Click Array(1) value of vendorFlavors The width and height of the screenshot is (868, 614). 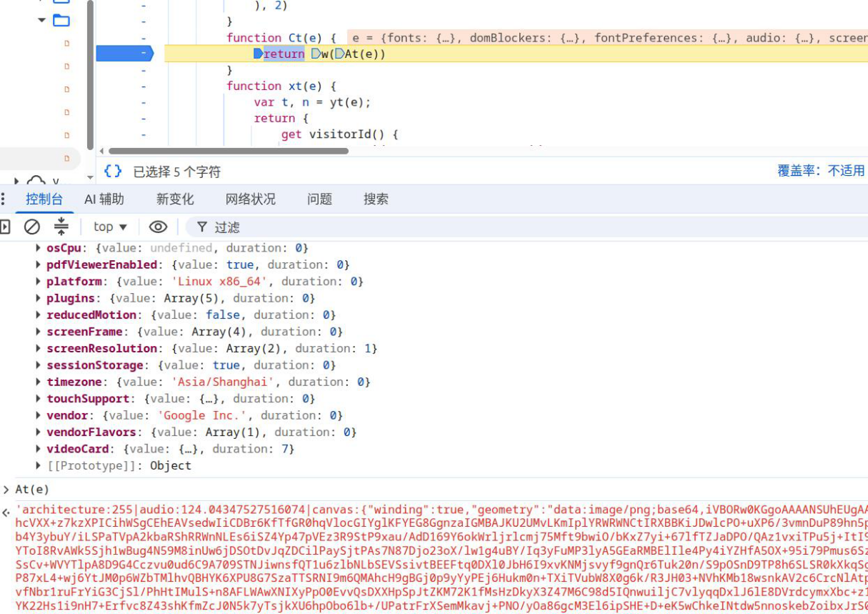(233, 432)
